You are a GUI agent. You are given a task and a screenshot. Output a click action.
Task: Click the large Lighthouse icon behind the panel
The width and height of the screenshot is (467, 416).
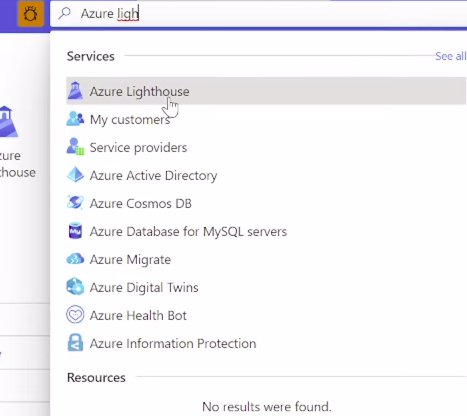[8, 122]
